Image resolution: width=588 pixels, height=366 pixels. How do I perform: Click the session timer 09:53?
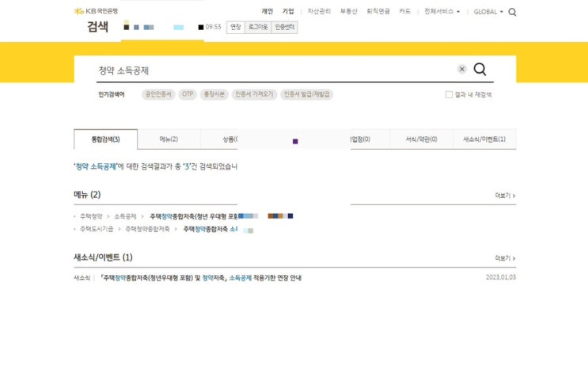tap(213, 27)
